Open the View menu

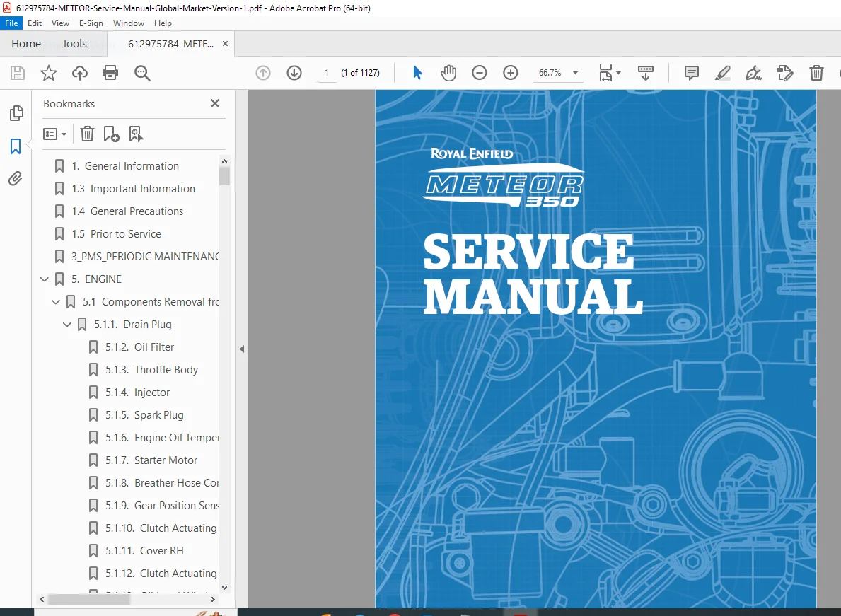point(60,23)
